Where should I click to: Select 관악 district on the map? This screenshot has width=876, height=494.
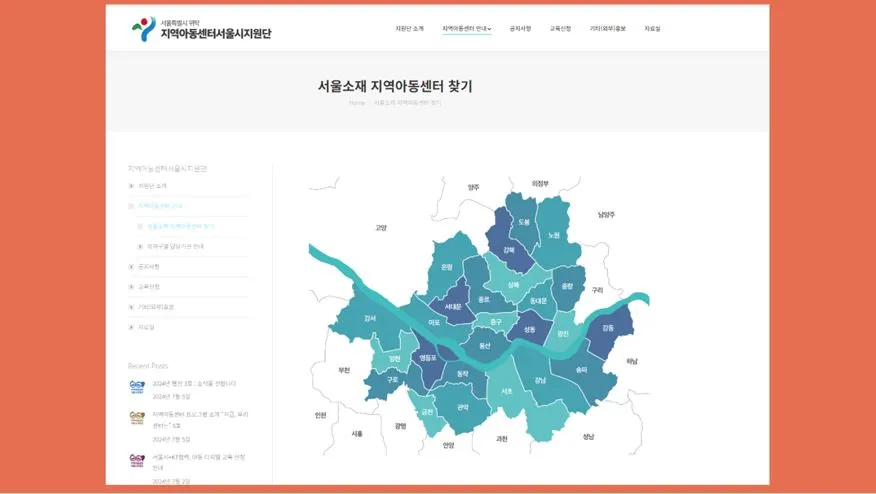(x=463, y=407)
